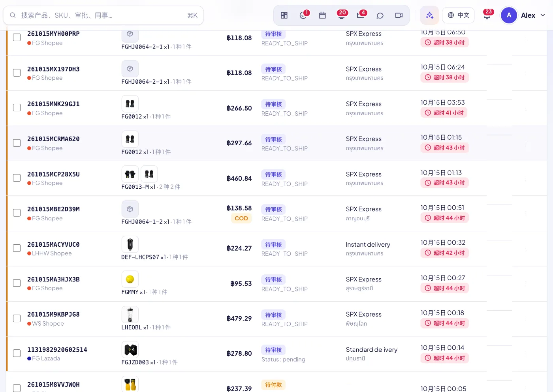Select the order 261015MCP28X5U checkbox
Screen dimensions: 553x392
(x=17, y=178)
